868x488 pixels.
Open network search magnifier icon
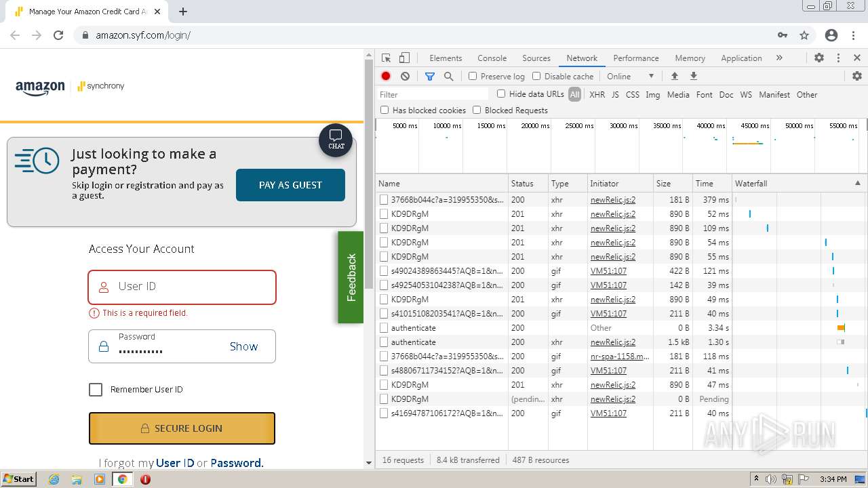448,77
